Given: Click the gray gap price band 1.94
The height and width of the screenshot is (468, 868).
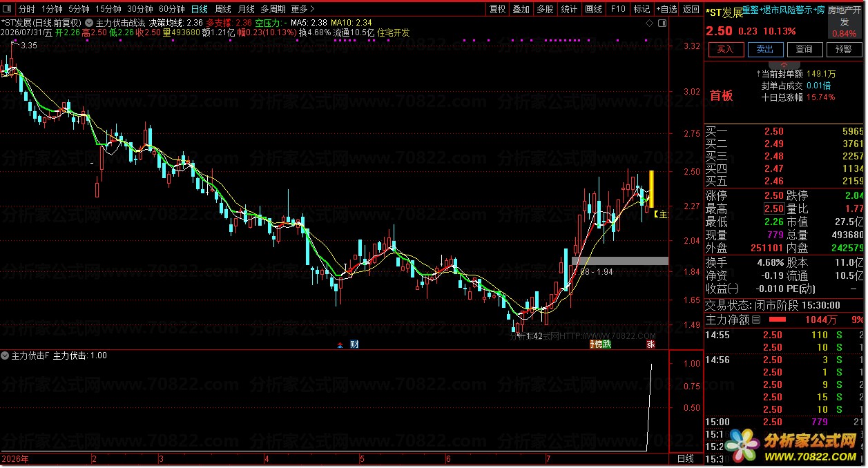Looking at the screenshot, I should tap(620, 261).
